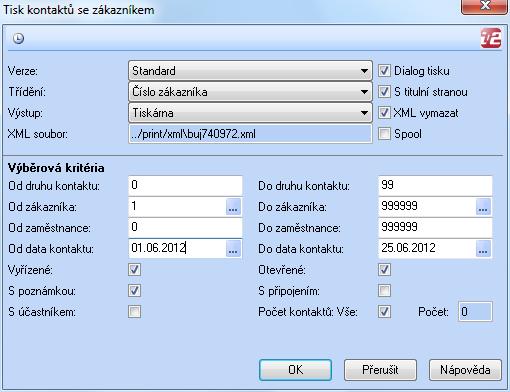
Task: Open help via Nápověda button
Action: [x=465, y=370]
